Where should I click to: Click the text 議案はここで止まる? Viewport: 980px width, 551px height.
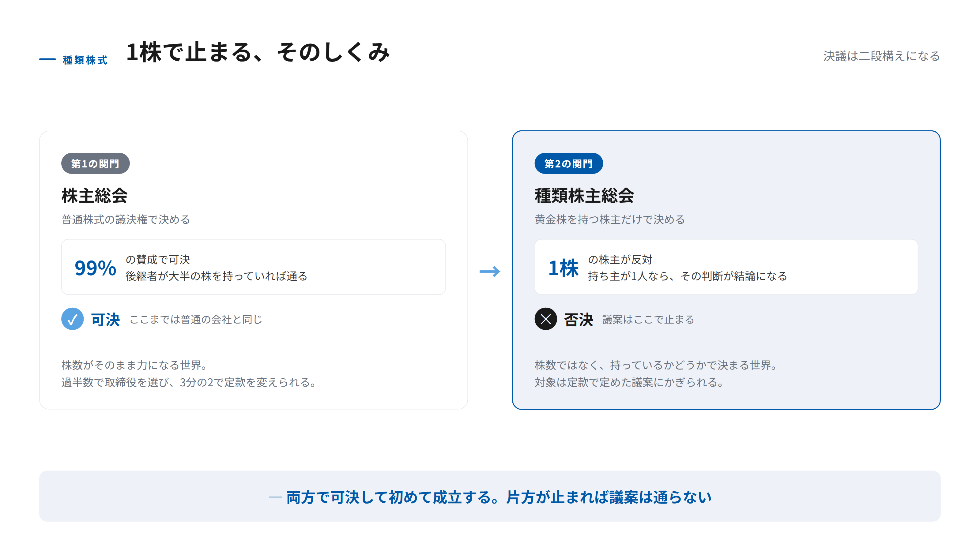click(x=648, y=319)
